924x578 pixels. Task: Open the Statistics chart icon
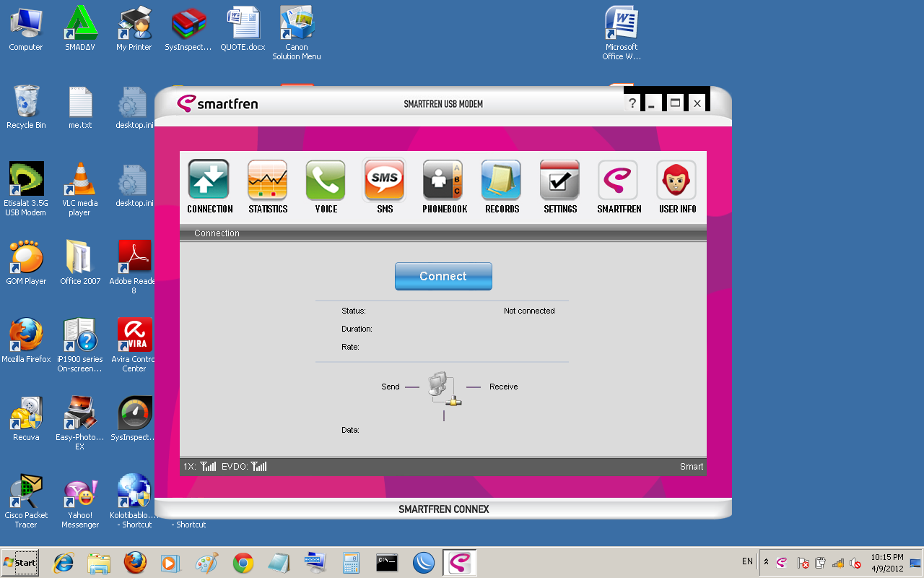[x=268, y=180]
